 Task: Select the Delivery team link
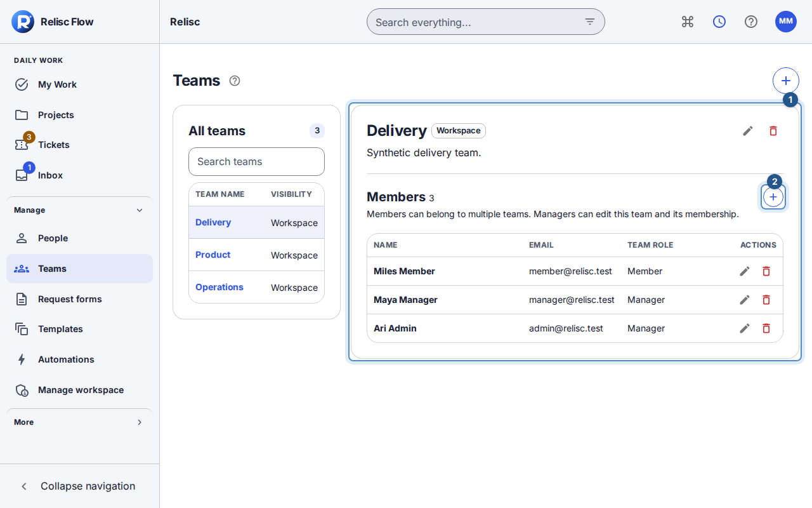point(213,222)
